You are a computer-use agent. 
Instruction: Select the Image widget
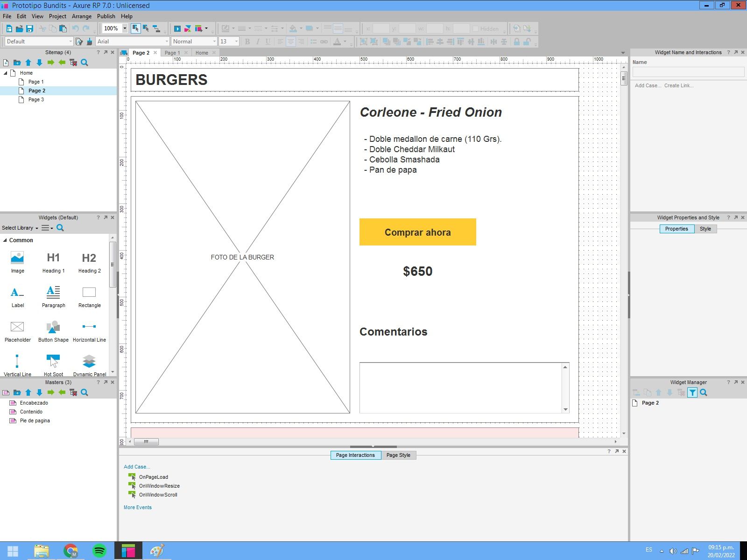(17, 262)
